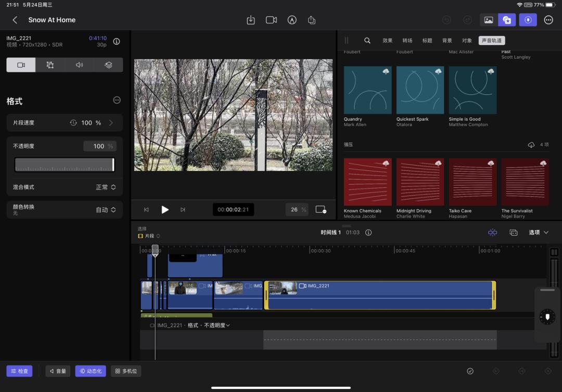
Task: Select the audio inspector speaker tab
Action: (79, 65)
